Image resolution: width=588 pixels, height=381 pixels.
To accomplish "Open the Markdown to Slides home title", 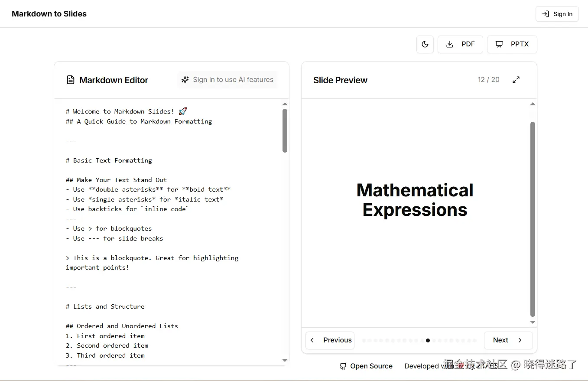I will (x=49, y=14).
